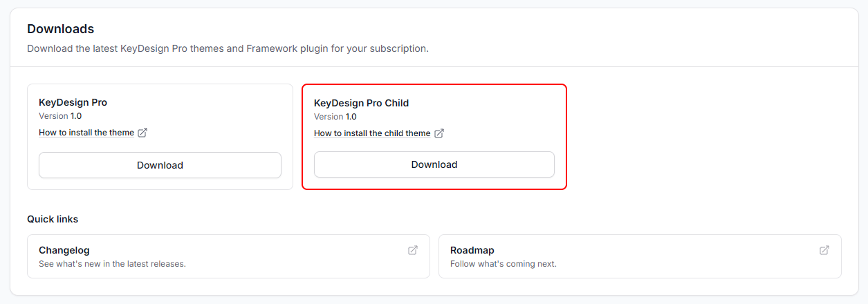Select the KeyDesign Pro Child card title
The image size is (868, 304).
(x=361, y=103)
